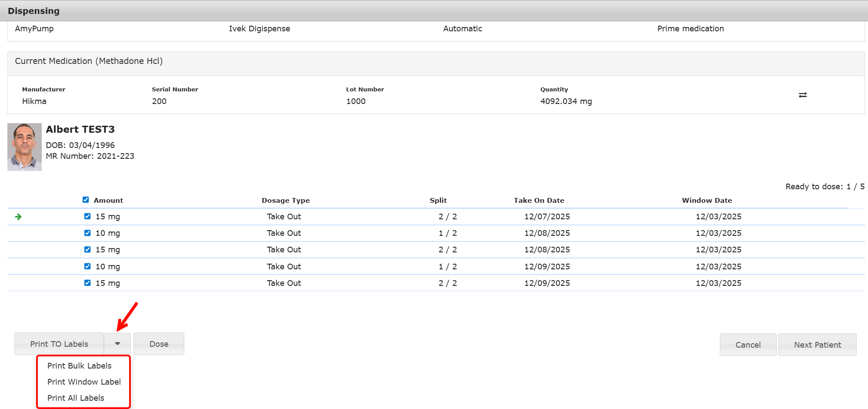868x409 pixels.
Task: Click the Print TO Labels button
Action: 59,344
